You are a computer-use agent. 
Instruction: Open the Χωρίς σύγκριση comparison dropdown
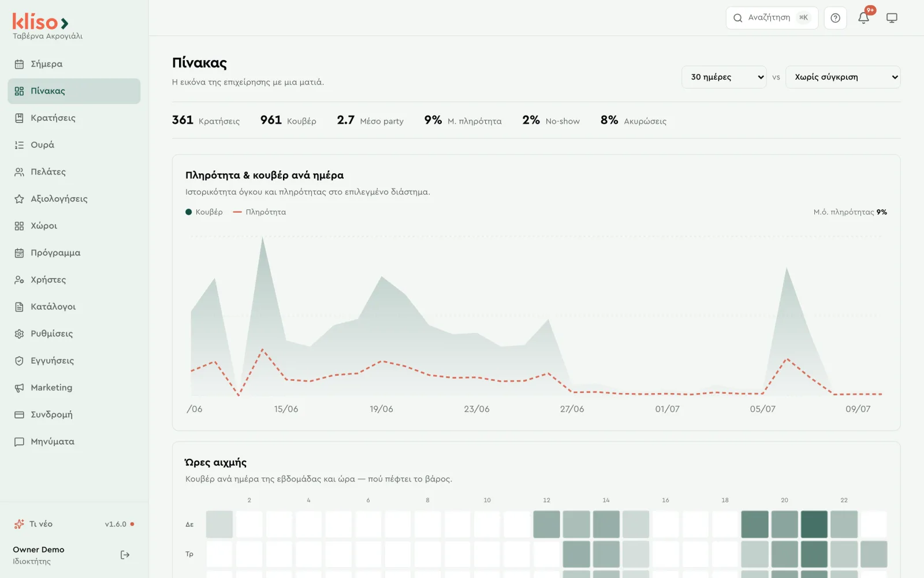point(843,77)
